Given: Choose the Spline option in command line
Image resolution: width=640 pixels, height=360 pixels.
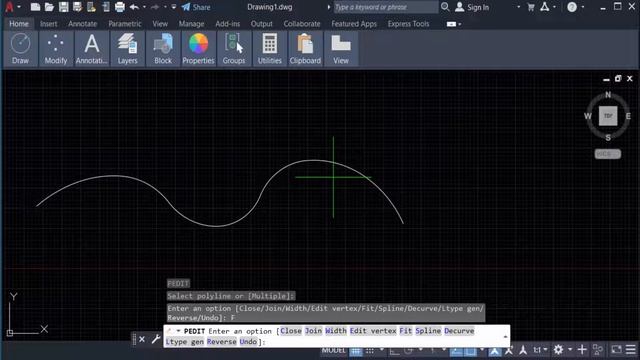Looking at the screenshot, I should 428,331.
